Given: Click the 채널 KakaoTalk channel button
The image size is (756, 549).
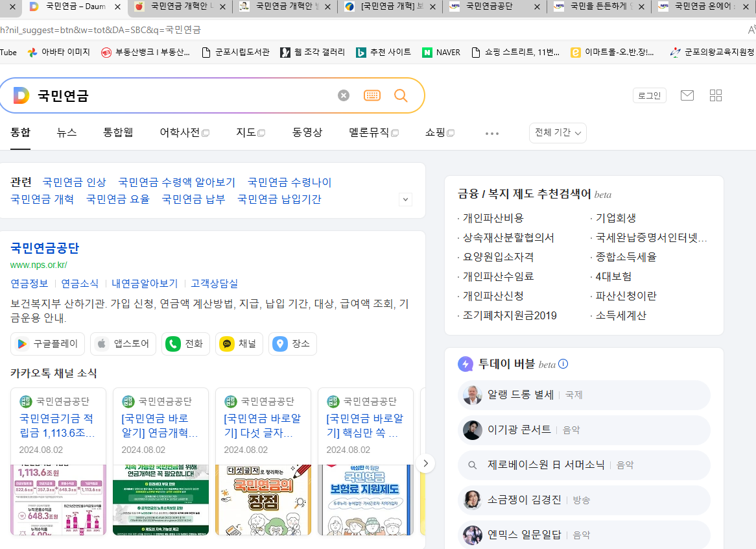Looking at the screenshot, I should click(x=239, y=343).
